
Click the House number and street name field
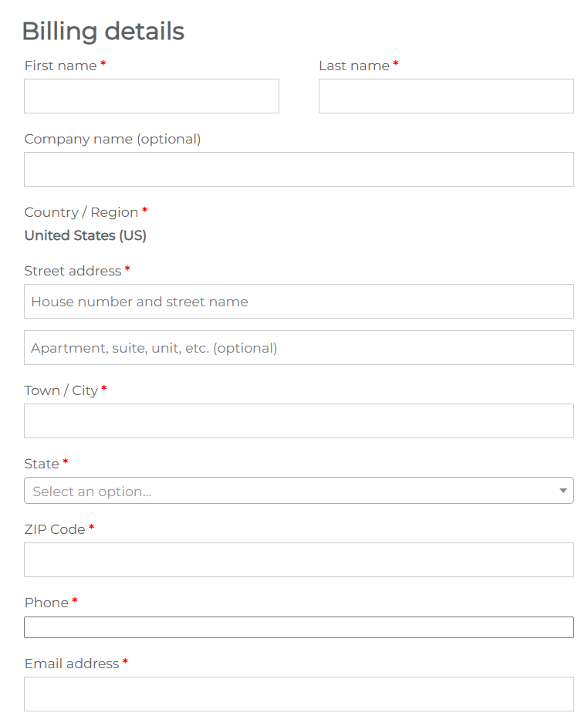[299, 301]
